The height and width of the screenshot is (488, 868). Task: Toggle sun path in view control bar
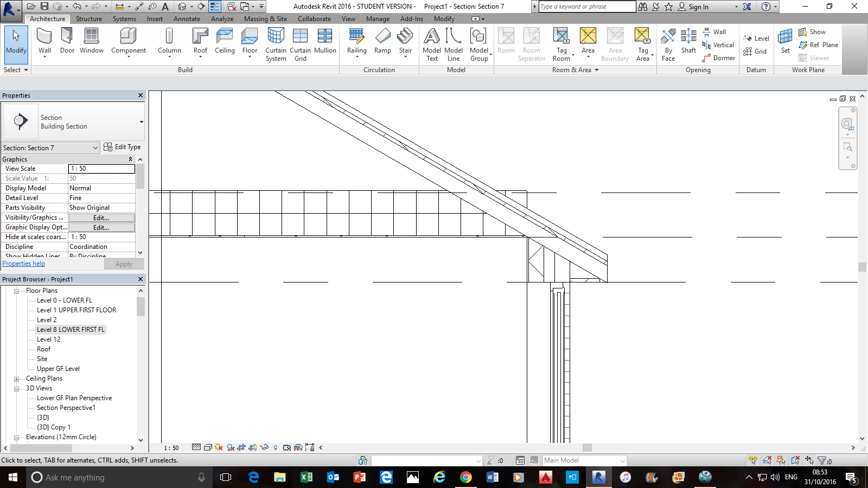pos(219,447)
